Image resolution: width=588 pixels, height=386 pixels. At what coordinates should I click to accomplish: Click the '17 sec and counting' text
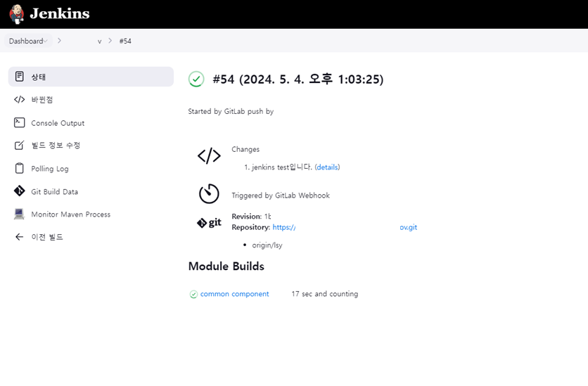coord(325,294)
